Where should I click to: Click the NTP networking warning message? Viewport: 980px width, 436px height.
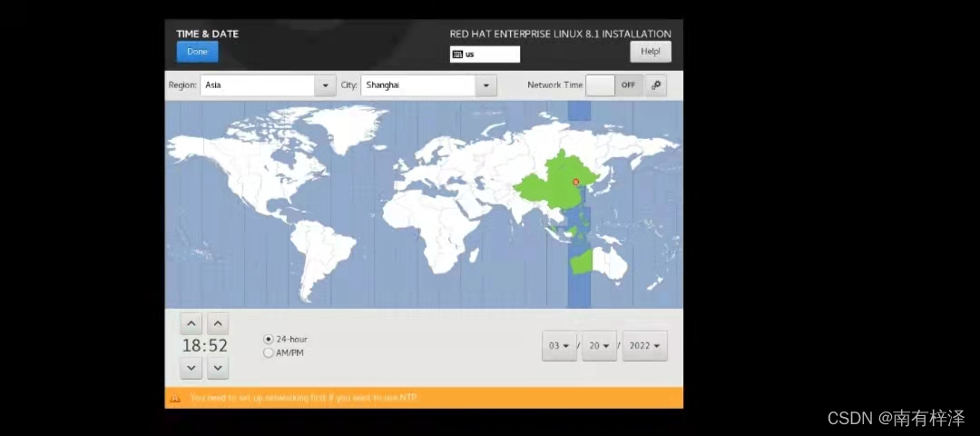click(304, 398)
